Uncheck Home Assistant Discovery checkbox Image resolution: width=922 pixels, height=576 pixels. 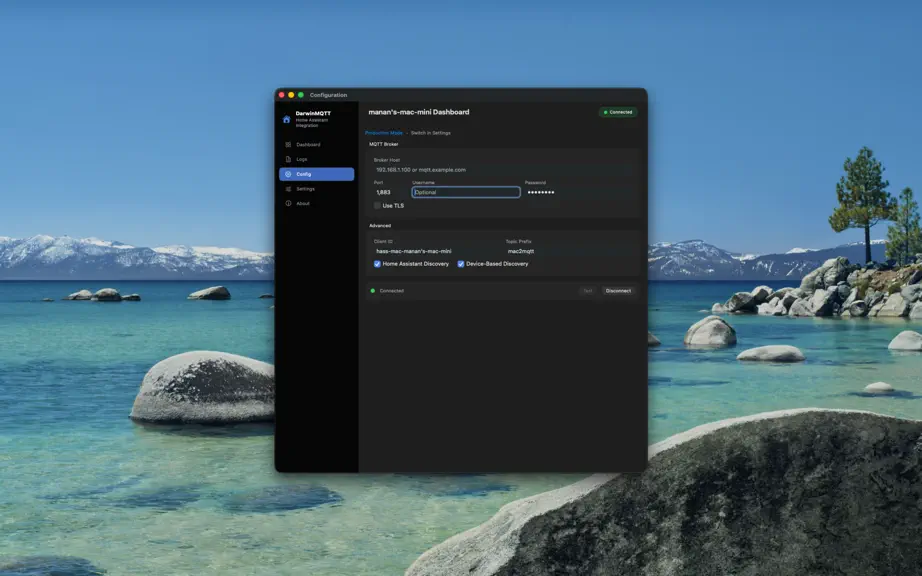tap(377, 264)
